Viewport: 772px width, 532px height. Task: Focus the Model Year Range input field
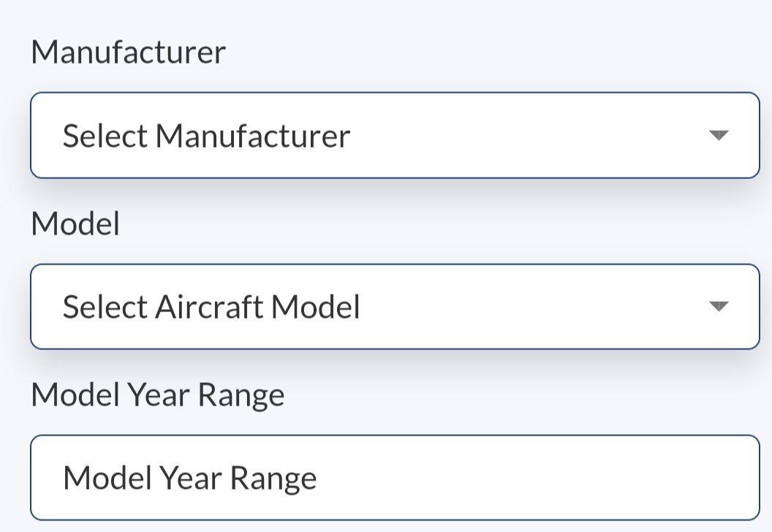pyautogui.click(x=395, y=478)
